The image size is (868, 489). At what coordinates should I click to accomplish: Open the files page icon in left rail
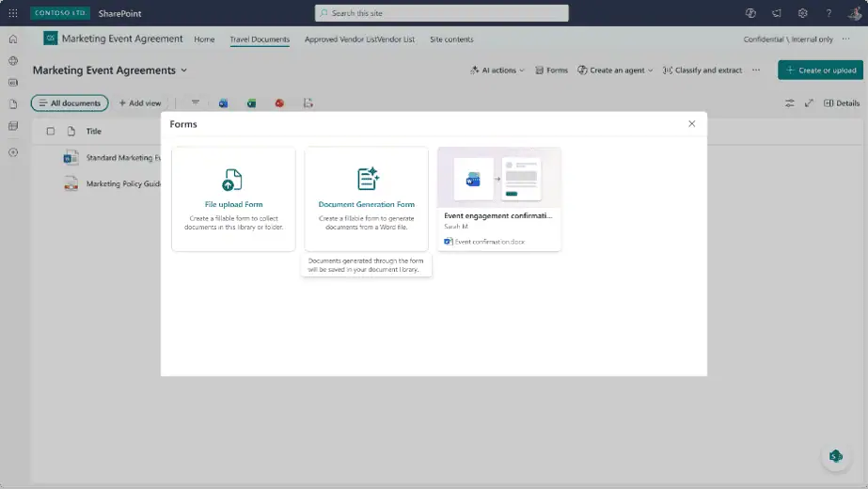[13, 104]
